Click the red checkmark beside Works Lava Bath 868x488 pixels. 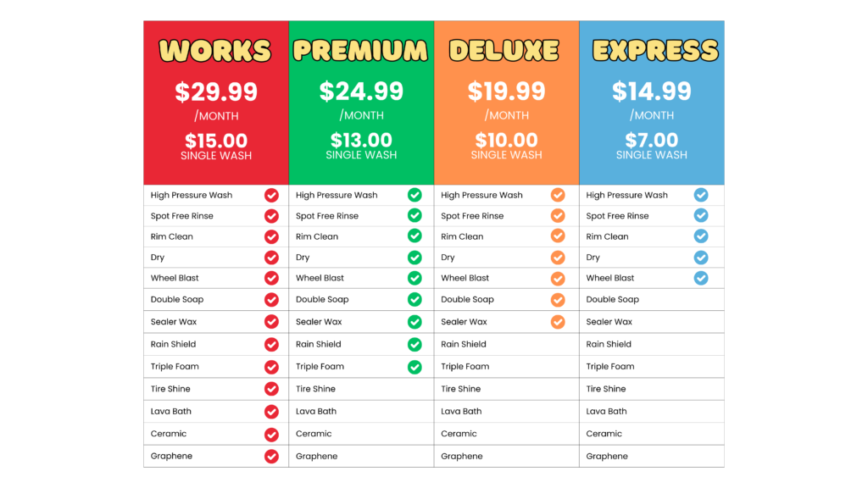pyautogui.click(x=271, y=412)
